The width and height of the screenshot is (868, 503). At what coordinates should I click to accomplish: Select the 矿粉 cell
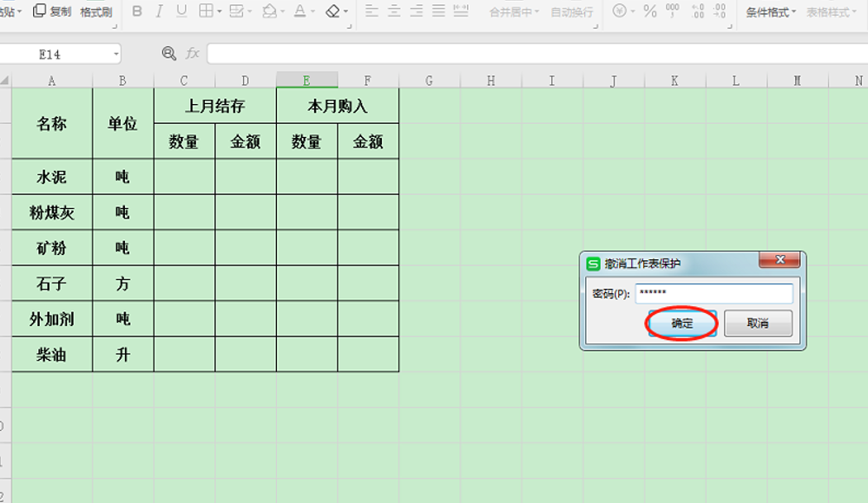[52, 247]
